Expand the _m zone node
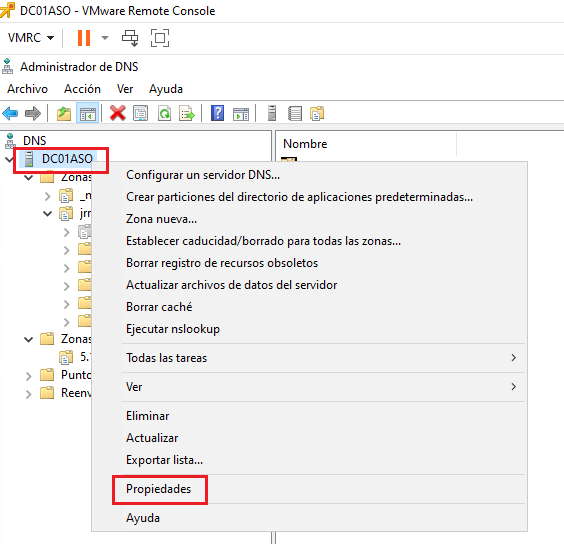Image resolution: width=564 pixels, height=544 pixels. (x=47, y=196)
